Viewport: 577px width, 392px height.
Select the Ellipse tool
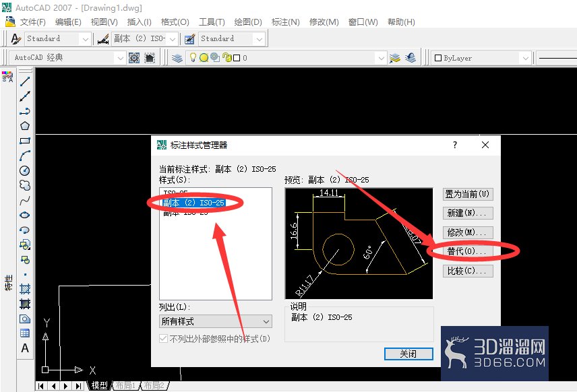[25, 215]
